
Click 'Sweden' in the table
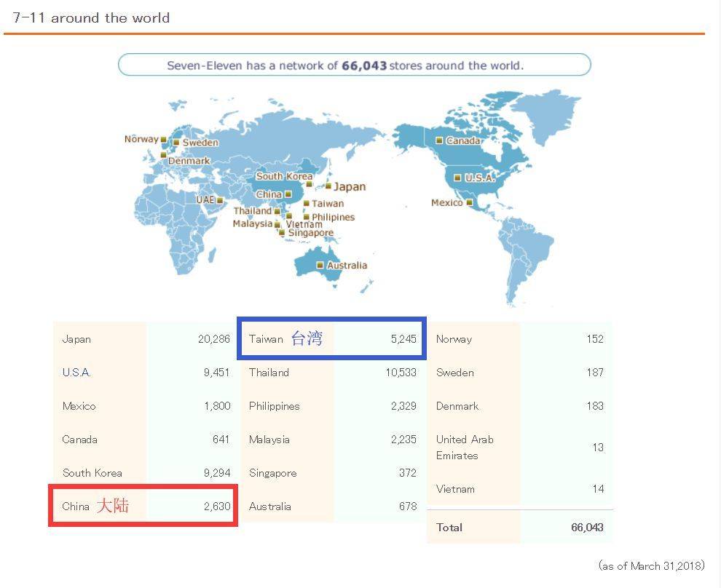(454, 372)
